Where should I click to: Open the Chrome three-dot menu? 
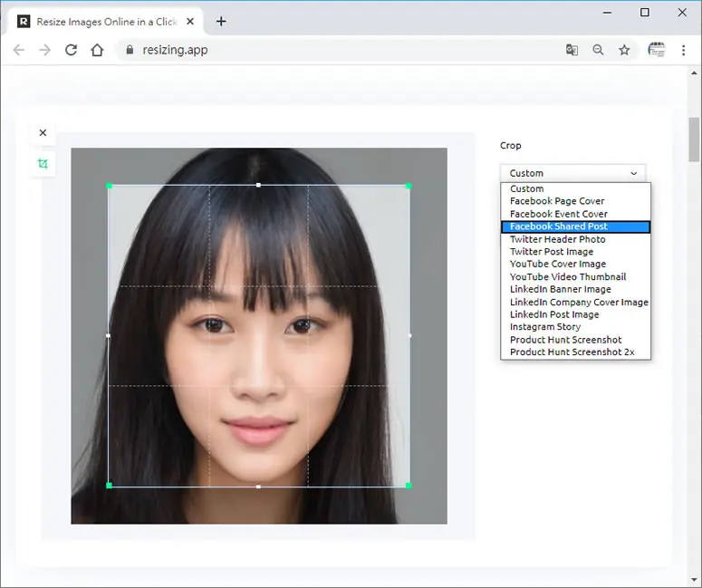tap(683, 50)
